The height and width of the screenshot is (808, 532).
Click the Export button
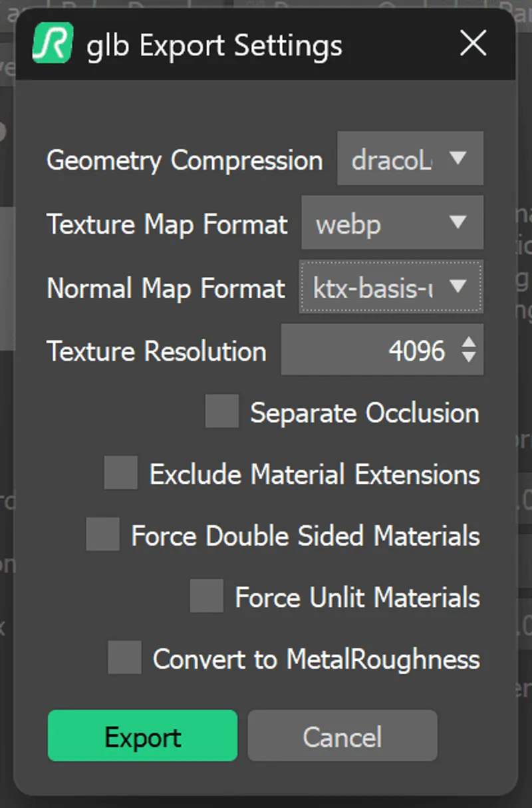coord(142,737)
